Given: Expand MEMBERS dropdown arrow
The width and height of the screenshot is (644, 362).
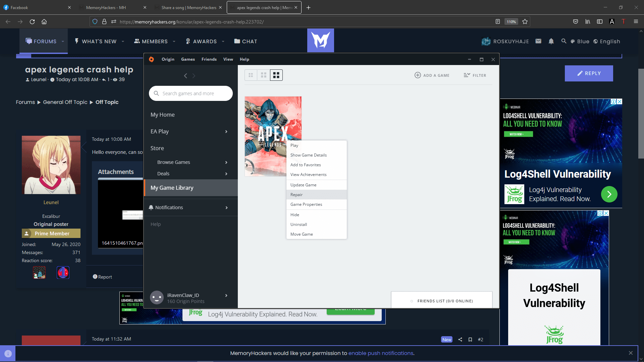Looking at the screenshot, I should 174,42.
